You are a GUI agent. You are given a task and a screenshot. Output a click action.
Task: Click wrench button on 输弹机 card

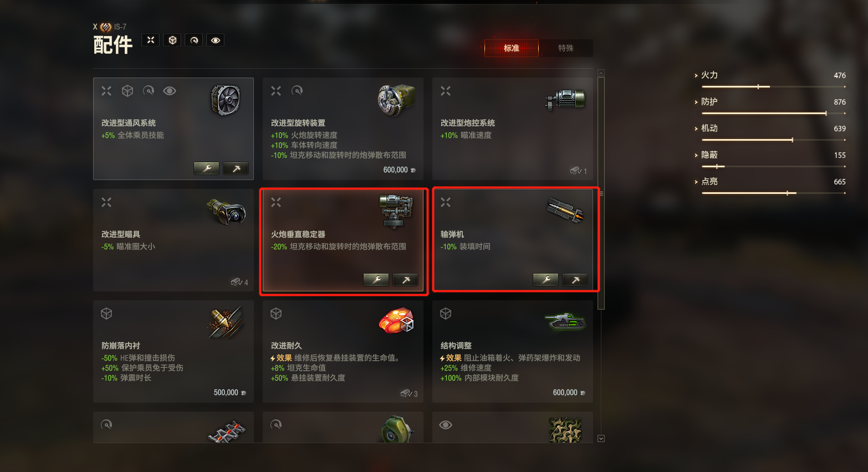(x=545, y=280)
